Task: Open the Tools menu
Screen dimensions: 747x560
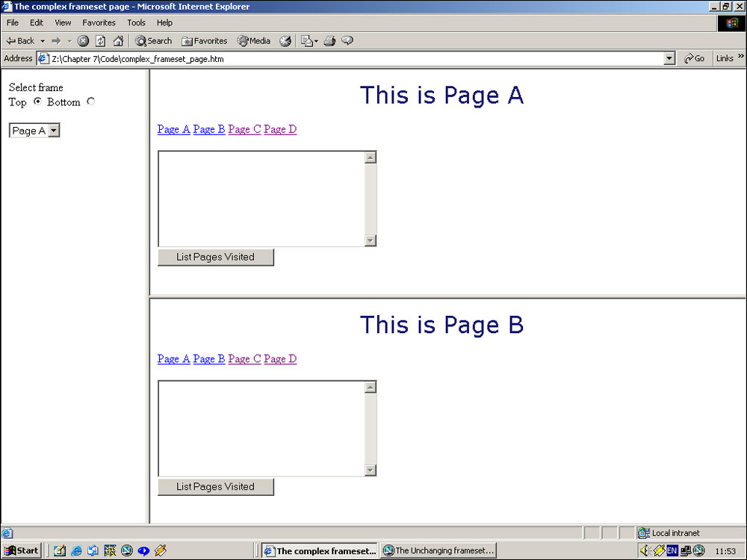Action: pos(136,22)
